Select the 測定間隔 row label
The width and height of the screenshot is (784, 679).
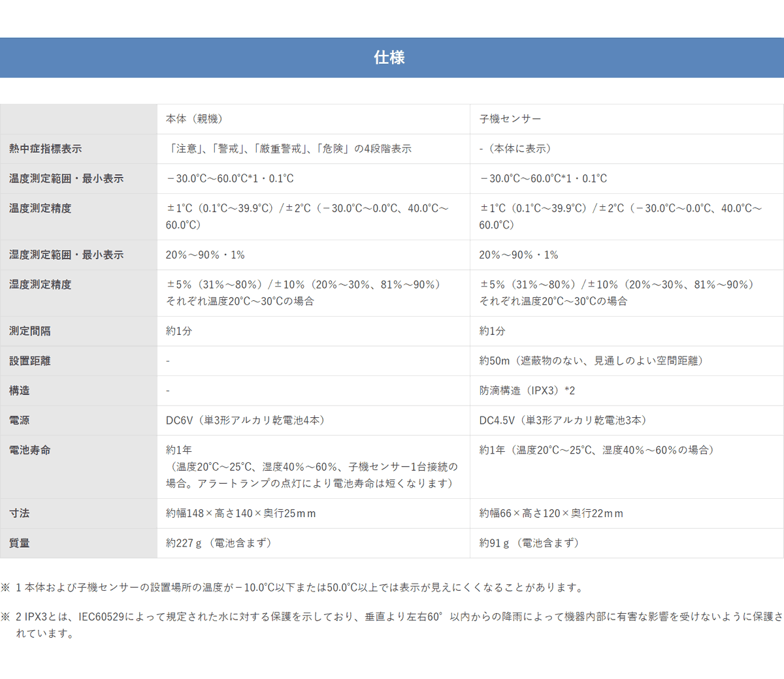click(x=78, y=331)
